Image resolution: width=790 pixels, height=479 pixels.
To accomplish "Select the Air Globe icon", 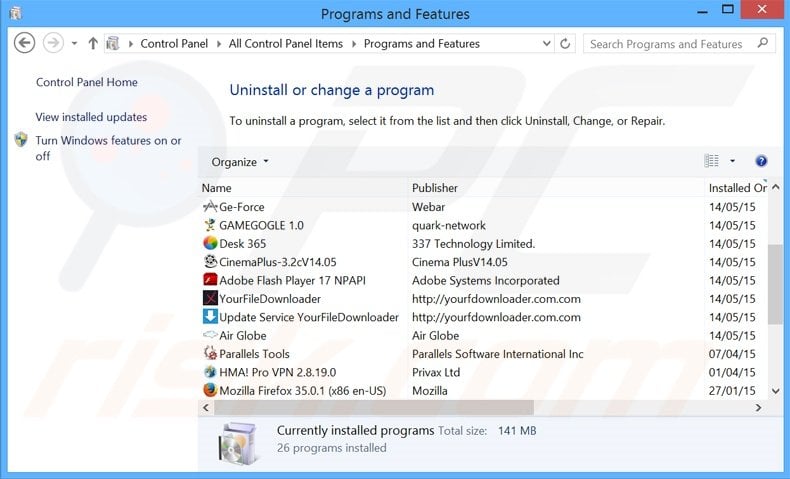I will point(210,335).
